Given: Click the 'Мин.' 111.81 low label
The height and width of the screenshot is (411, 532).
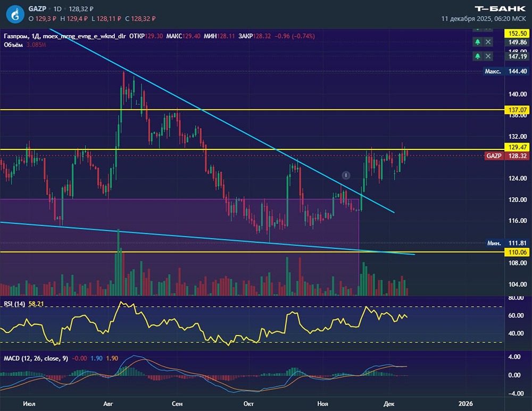Looking at the screenshot, I should [x=507, y=243].
